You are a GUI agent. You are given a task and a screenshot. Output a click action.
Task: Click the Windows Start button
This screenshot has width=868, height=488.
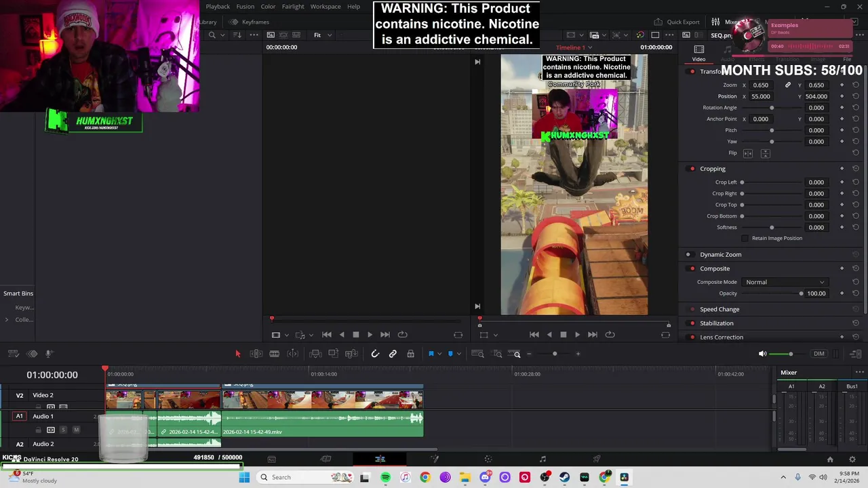244,477
